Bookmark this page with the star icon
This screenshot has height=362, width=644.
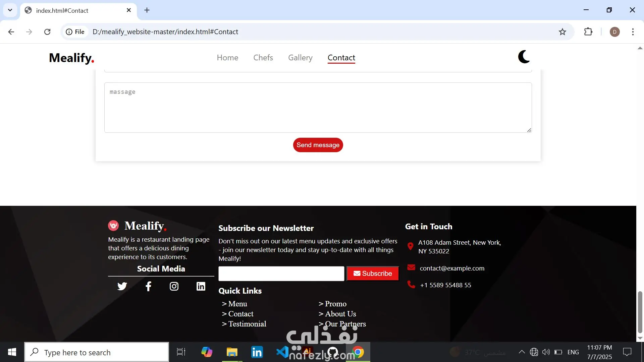[x=562, y=32]
